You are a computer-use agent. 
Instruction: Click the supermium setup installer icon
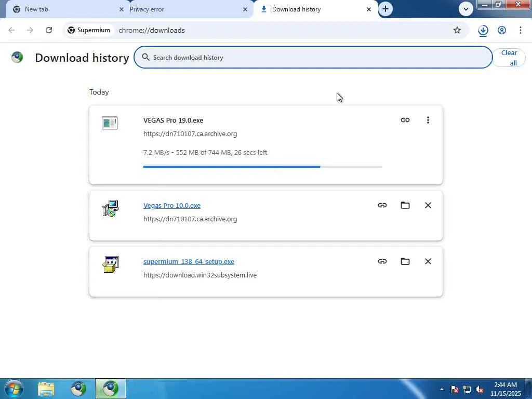point(110,264)
